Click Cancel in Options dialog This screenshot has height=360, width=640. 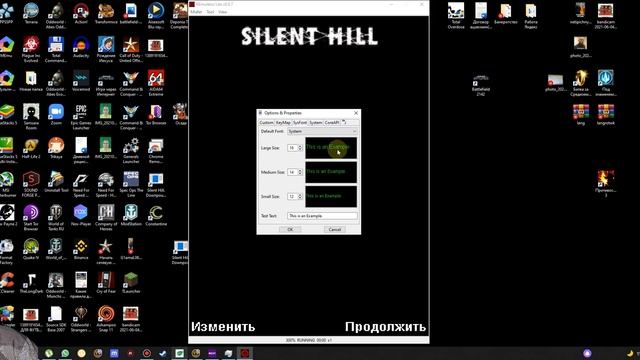(x=335, y=229)
